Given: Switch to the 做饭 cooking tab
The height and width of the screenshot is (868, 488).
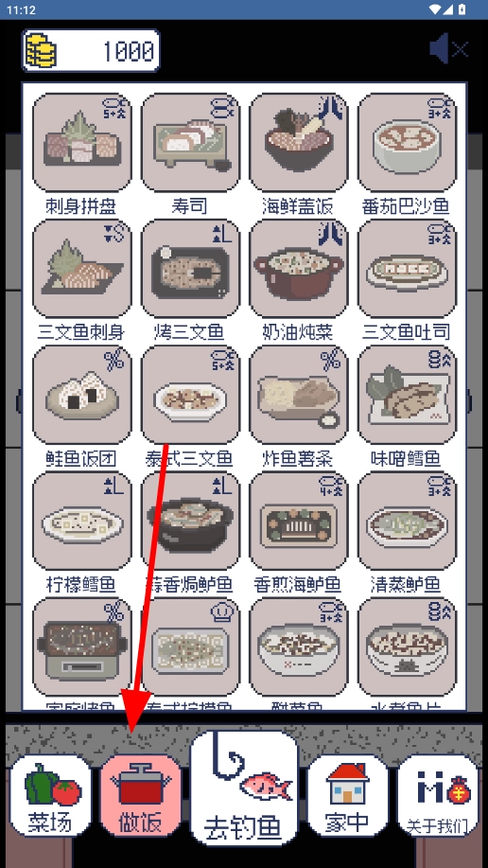Looking at the screenshot, I should point(141,796).
